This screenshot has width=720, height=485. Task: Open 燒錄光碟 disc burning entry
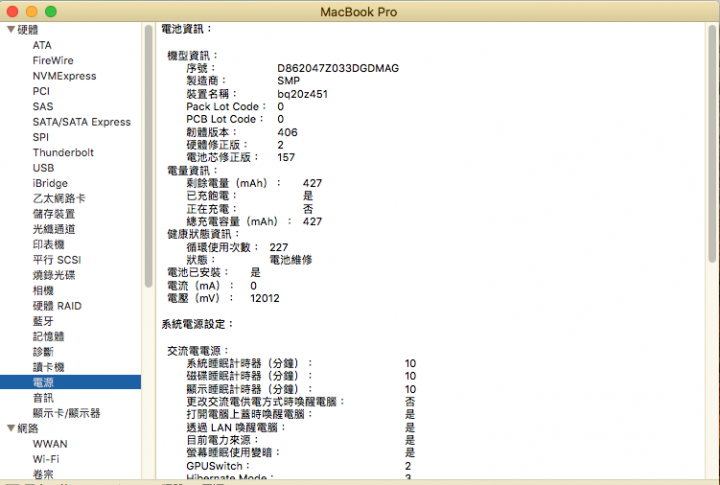tap(54, 275)
